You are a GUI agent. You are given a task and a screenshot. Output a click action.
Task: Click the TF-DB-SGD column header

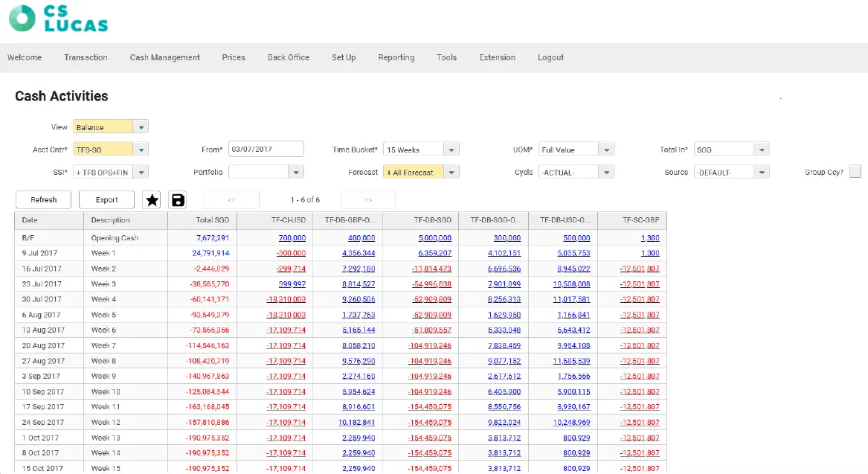(x=420, y=220)
